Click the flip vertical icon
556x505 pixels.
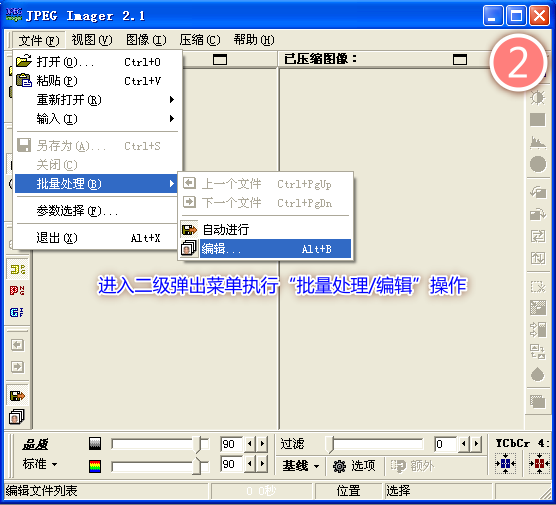pos(538,258)
